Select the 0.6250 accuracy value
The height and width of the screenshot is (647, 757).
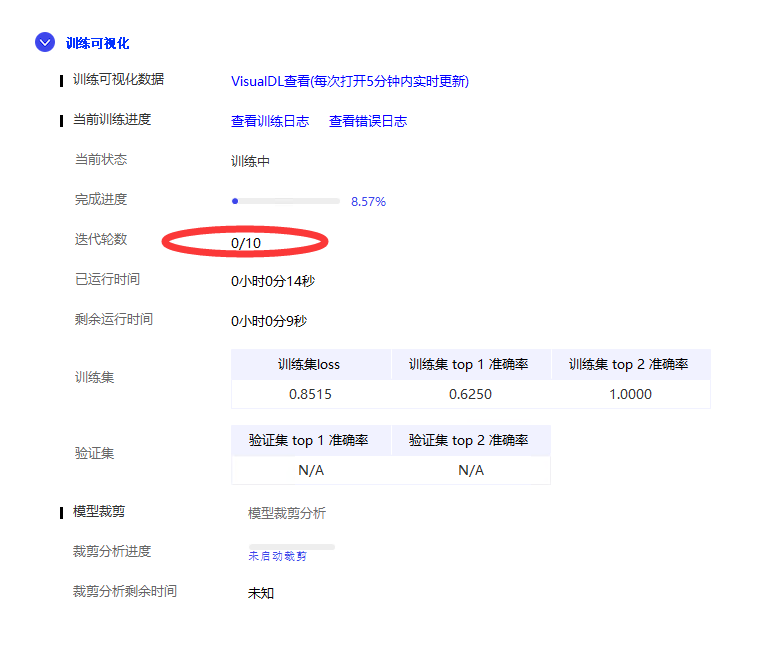[471, 394]
